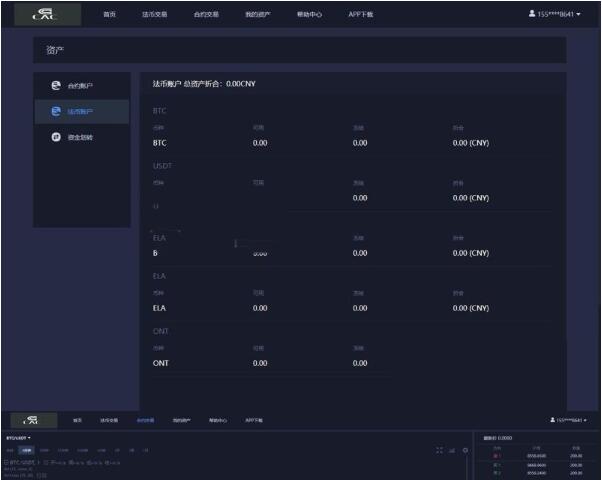Select 合约交易 in the bottom navigation bar
Screen dimensions: 602x480
(146, 420)
